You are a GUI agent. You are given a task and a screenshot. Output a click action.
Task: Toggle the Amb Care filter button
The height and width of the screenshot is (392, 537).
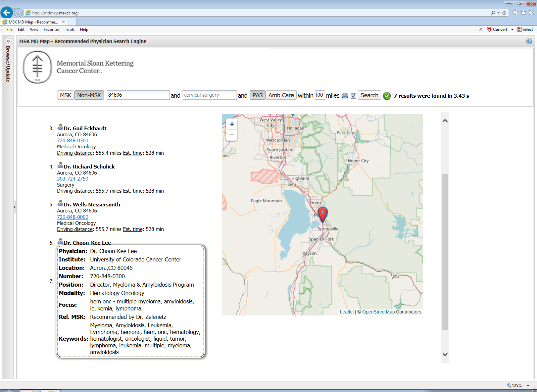(x=281, y=95)
